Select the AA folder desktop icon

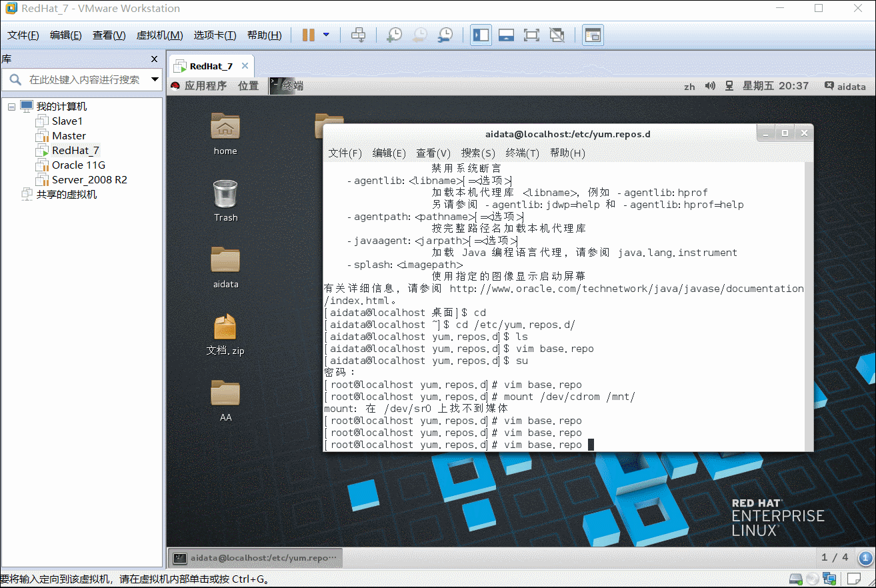tap(226, 401)
